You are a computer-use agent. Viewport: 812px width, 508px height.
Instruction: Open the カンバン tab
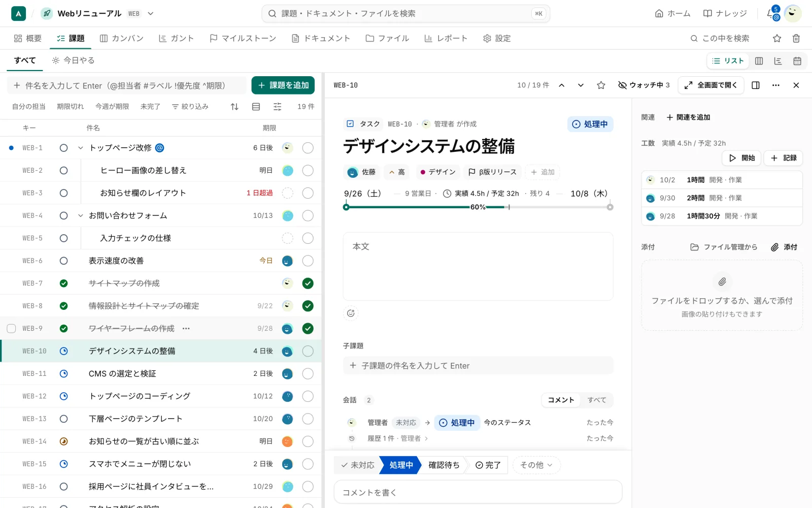click(x=122, y=39)
